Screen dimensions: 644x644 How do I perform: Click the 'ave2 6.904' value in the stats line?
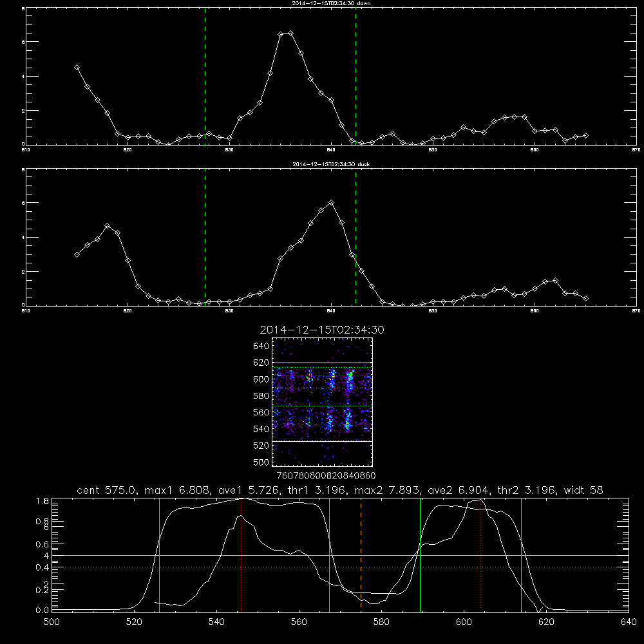click(x=458, y=490)
